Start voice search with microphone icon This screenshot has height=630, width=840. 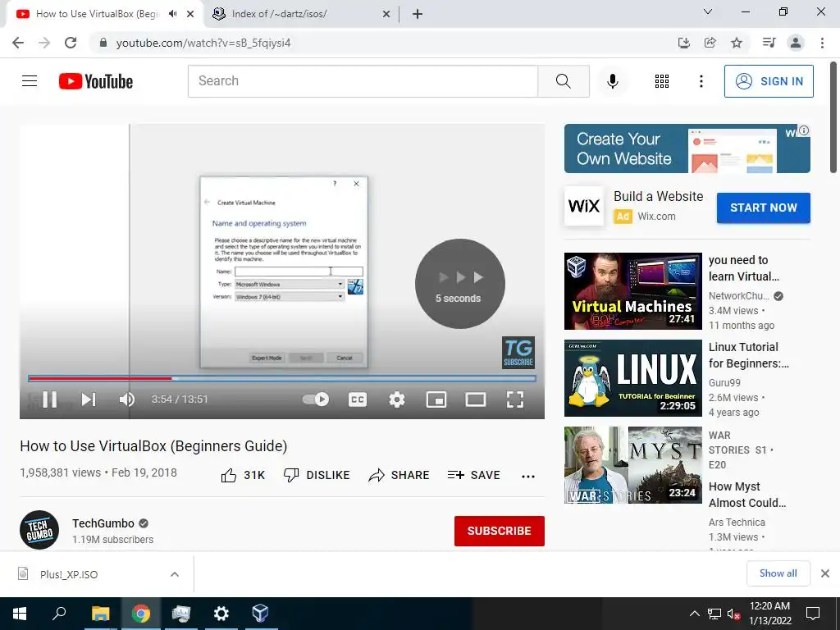[612, 81]
